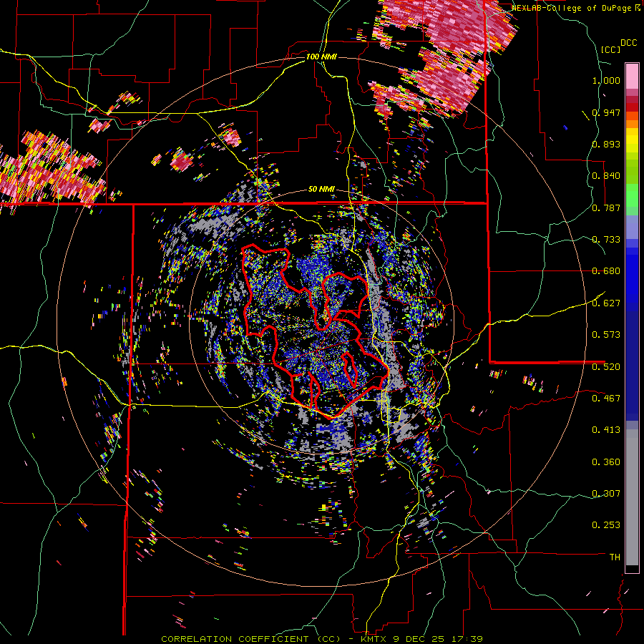Select the "DCC" label above the legend
This screenshot has height=644, width=644.
point(628,43)
